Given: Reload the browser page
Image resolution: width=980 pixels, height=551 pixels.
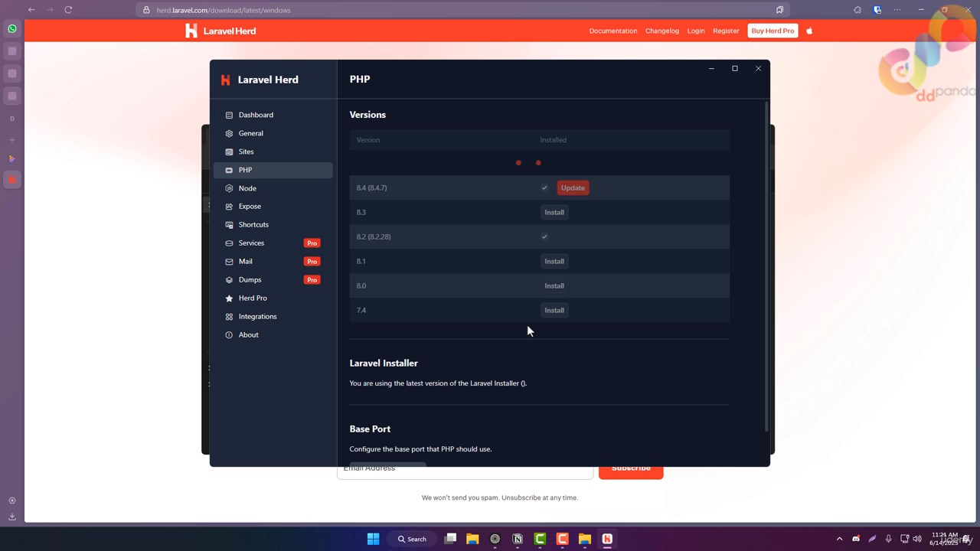Looking at the screenshot, I should 68,10.
